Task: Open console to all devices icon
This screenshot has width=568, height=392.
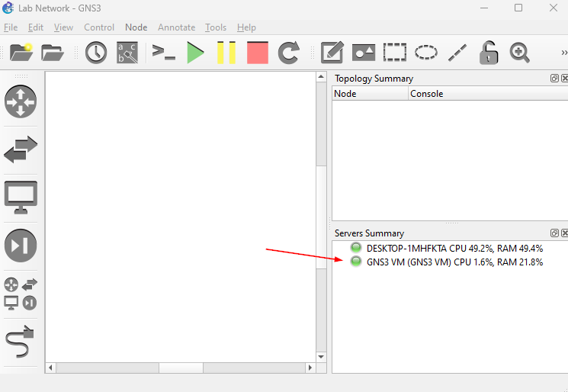Action: click(163, 53)
